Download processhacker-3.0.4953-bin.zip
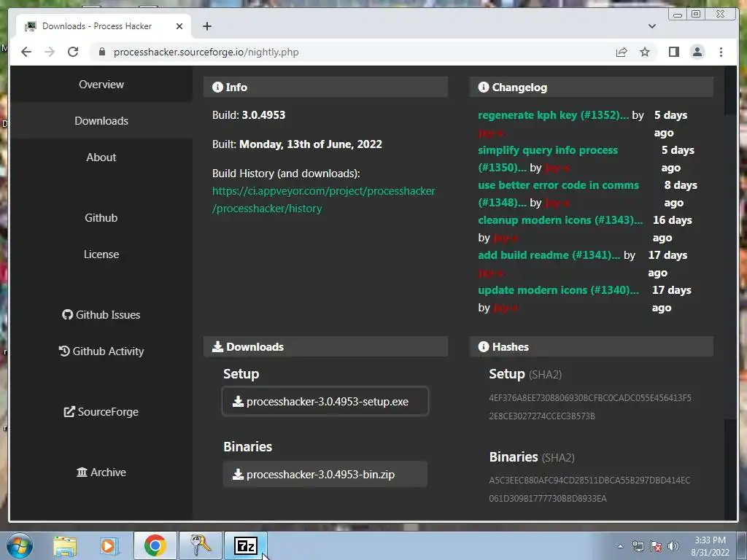Viewport: 747px width, 560px height. (325, 474)
